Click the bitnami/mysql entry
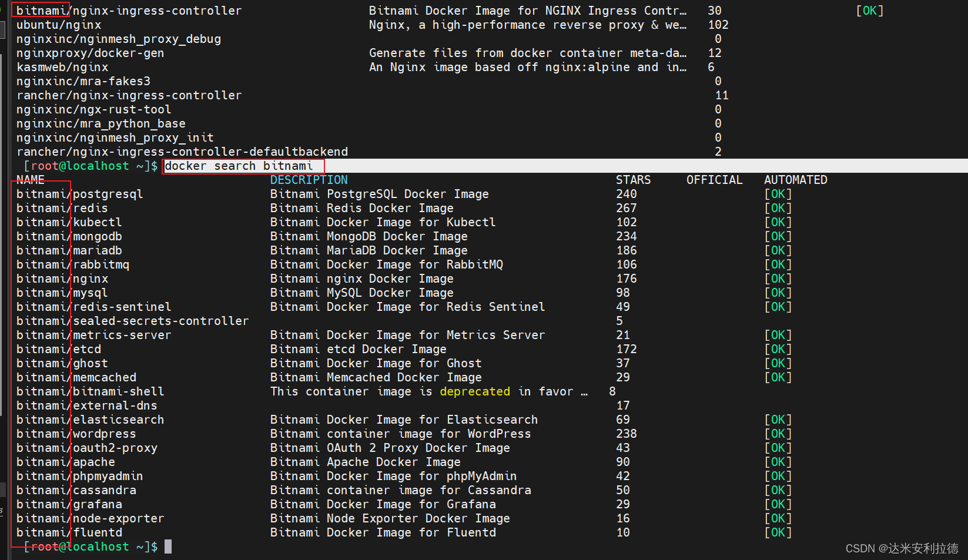The image size is (968, 560). pyautogui.click(x=62, y=293)
